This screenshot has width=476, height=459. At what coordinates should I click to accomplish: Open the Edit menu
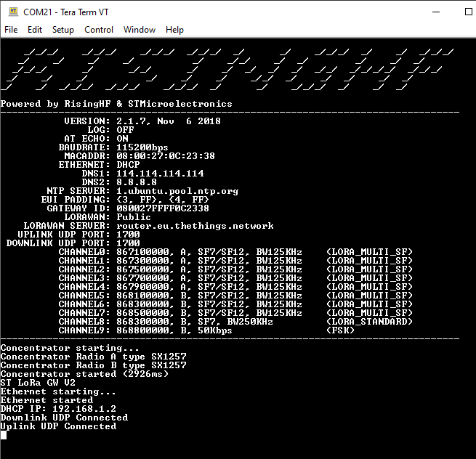tap(35, 30)
